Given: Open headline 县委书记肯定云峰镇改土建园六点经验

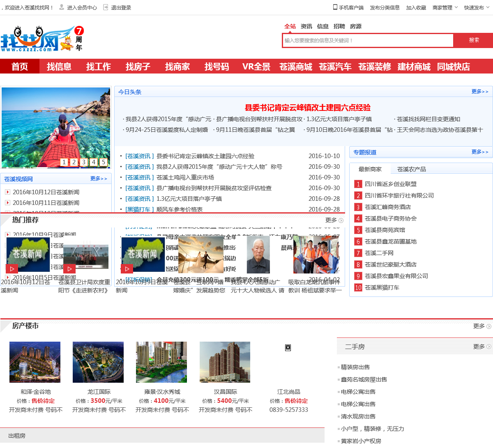Looking at the screenshot, I should pos(307,108).
